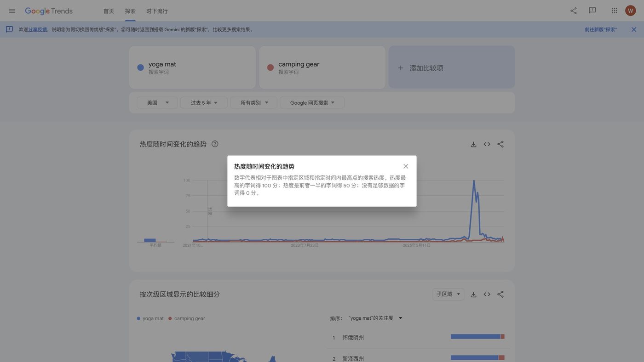
Task: Click the 分享反馈 link in banner
Action: [38, 29]
